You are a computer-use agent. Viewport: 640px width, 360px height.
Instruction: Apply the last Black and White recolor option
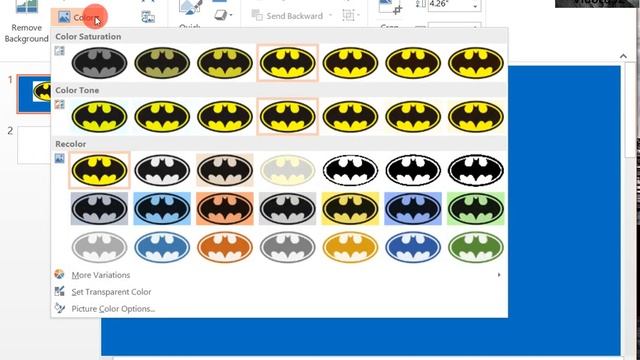(476, 170)
